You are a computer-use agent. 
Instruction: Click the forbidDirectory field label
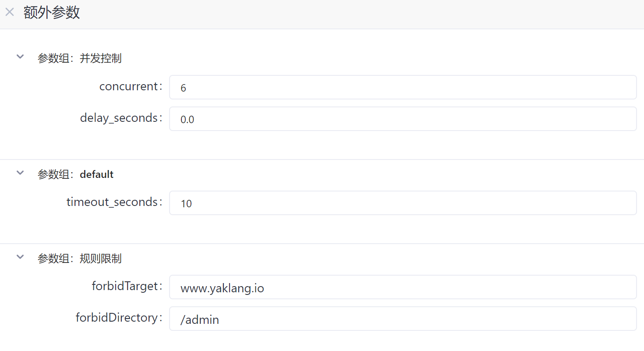[117, 318]
